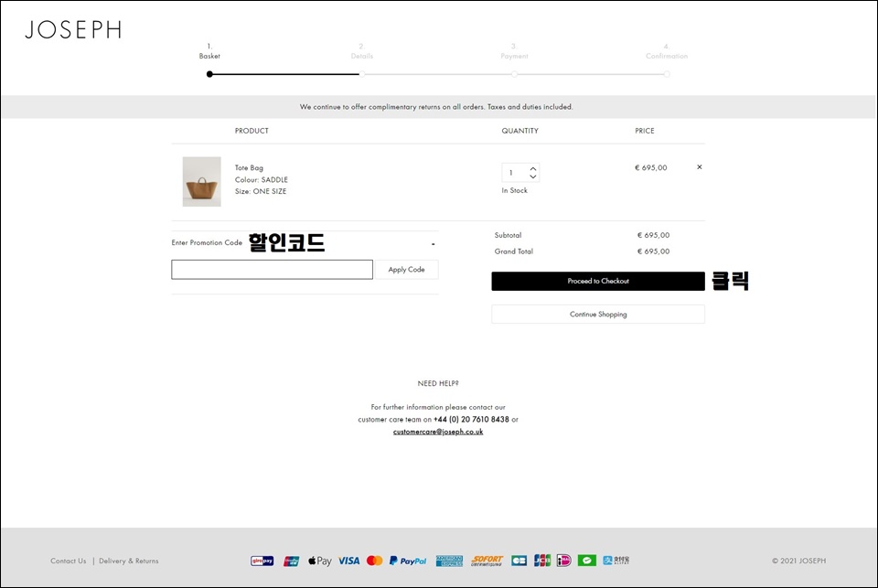This screenshot has width=878, height=588.
Task: Open the Contact Us footer link
Action: (69, 561)
